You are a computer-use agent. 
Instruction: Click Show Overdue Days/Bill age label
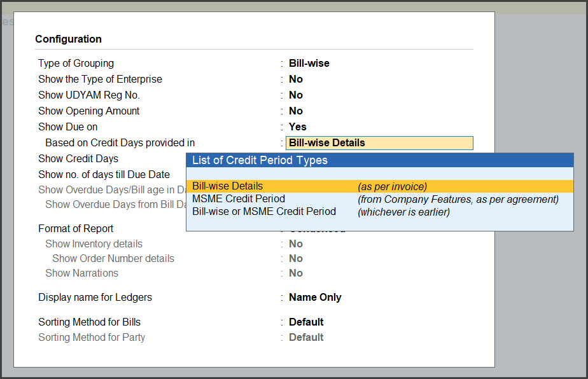pos(112,190)
